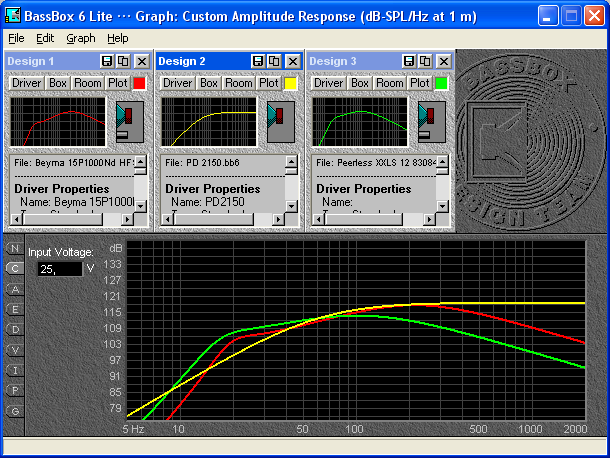Screen dimensions: 610x458
Task: Click the Plot button in Design 3
Action: click(419, 83)
